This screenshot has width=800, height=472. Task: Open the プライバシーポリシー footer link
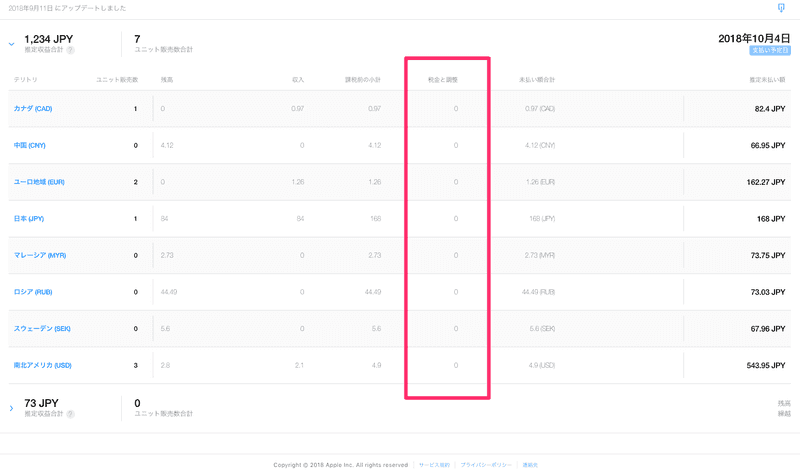[486, 465]
